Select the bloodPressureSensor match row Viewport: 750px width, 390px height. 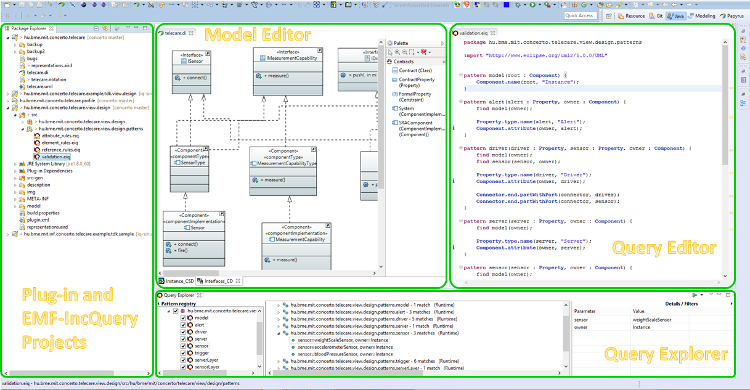click(342, 354)
